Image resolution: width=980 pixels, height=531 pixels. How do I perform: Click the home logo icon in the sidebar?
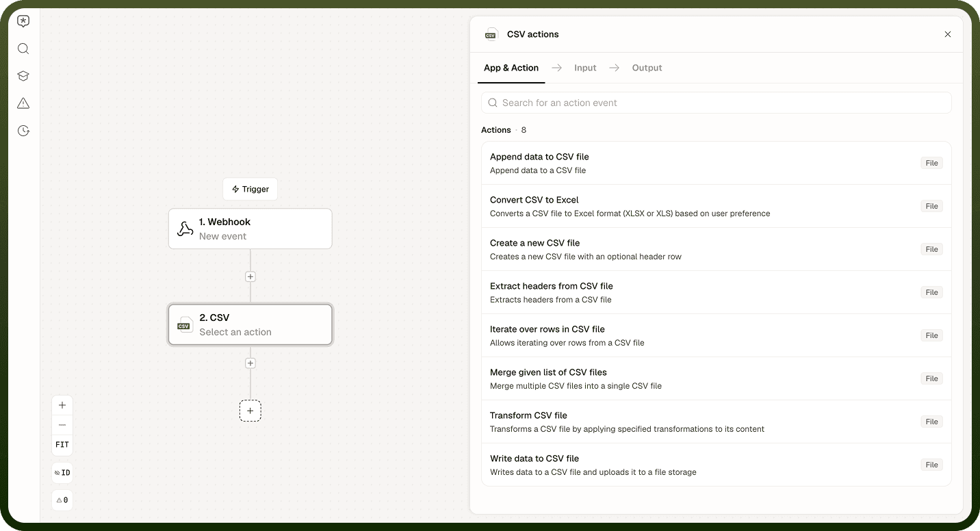coord(23,21)
